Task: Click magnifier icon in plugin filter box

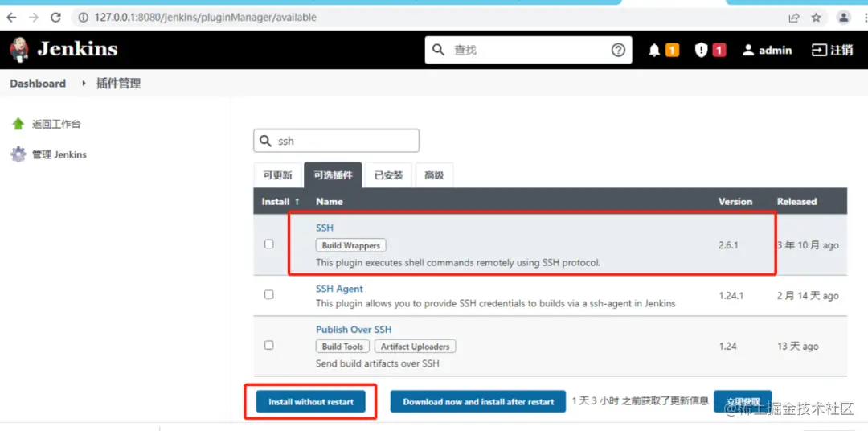Action: tap(266, 141)
